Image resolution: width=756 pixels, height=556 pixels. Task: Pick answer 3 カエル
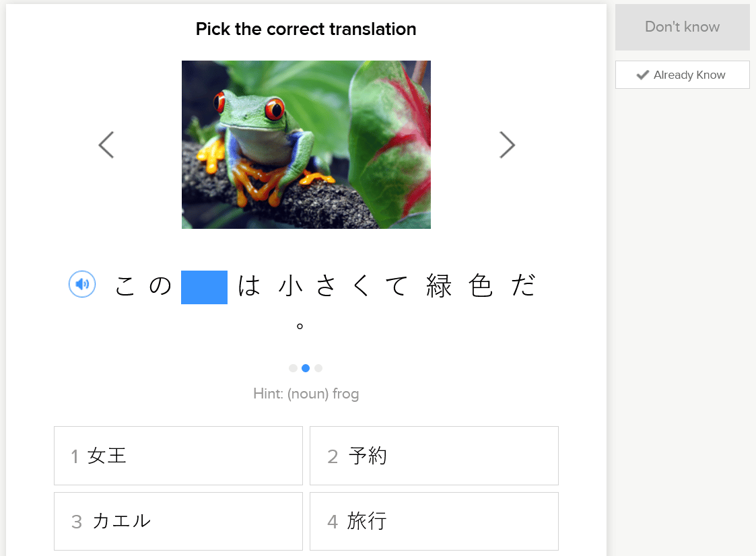point(178,521)
